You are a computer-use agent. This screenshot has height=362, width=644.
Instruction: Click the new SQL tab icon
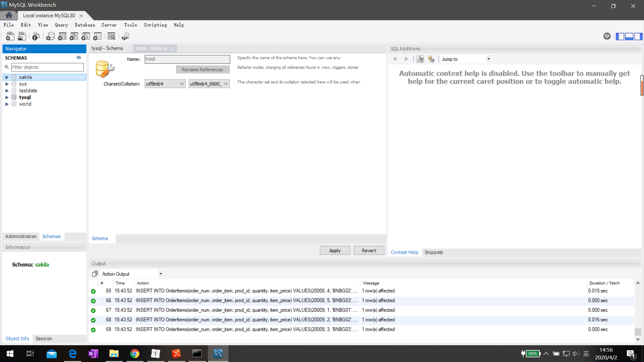(10, 36)
